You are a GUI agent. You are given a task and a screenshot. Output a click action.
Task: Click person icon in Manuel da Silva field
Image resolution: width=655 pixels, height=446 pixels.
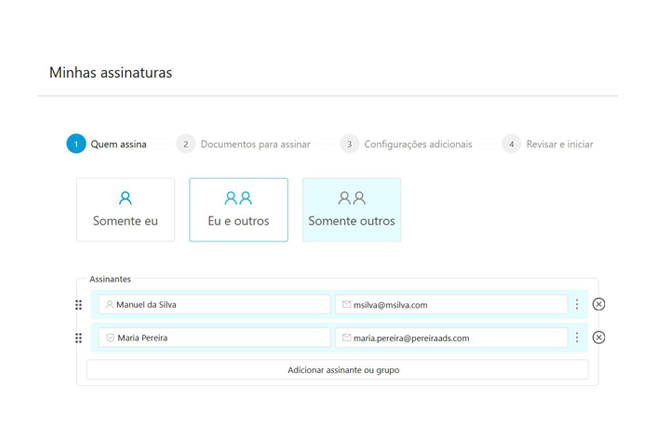110,305
